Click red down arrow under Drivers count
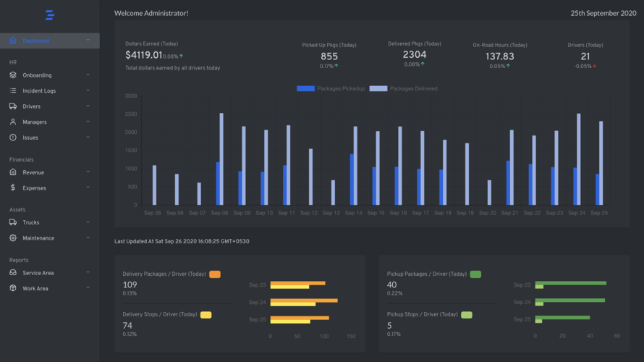Screen dimensions: 644x362 (594, 66)
